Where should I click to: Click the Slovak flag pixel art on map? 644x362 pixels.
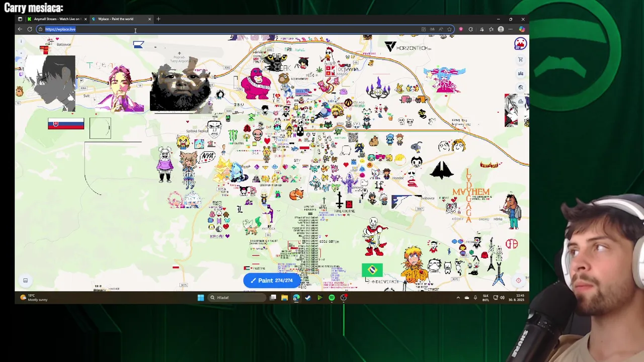tap(66, 124)
